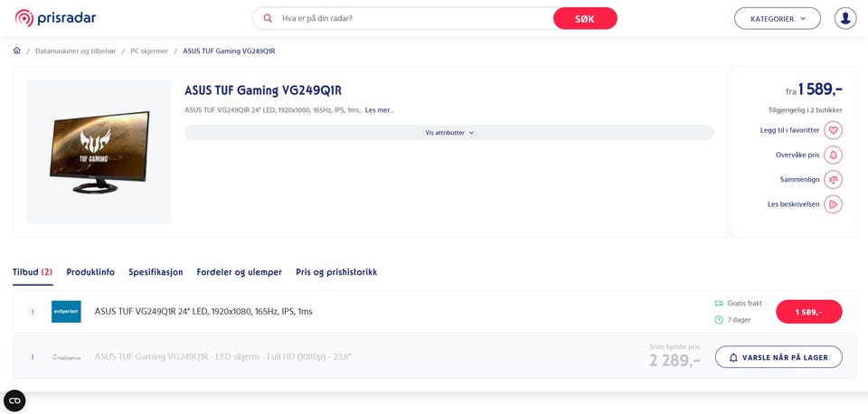Switch to the Spesifikasjon tab
Screen dimensions: 868x414
coord(156,272)
